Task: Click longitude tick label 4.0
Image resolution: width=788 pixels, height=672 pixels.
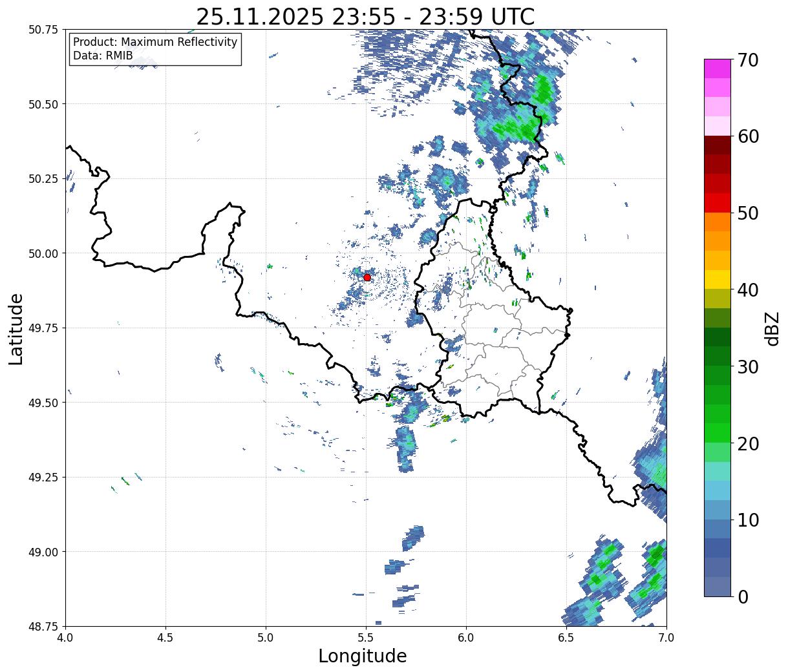Action: [65, 638]
